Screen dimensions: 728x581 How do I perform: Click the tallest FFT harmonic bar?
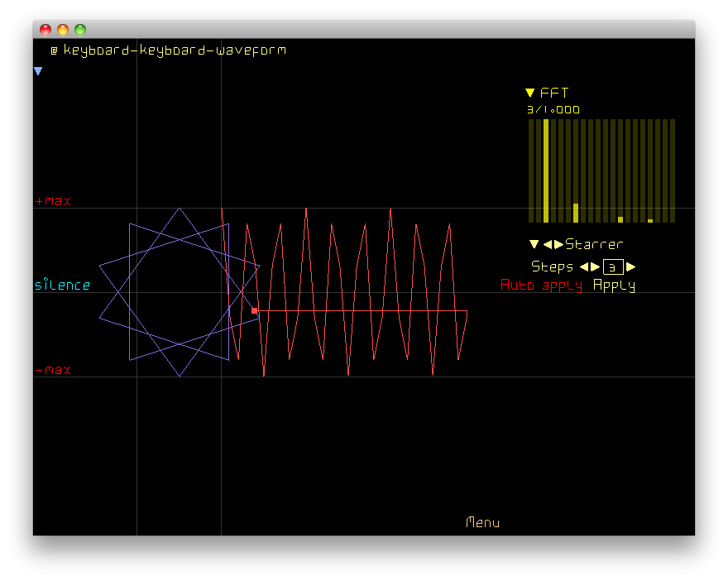pos(546,170)
